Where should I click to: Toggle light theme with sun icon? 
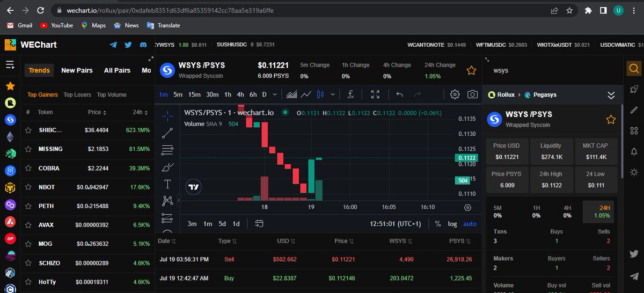(x=634, y=172)
